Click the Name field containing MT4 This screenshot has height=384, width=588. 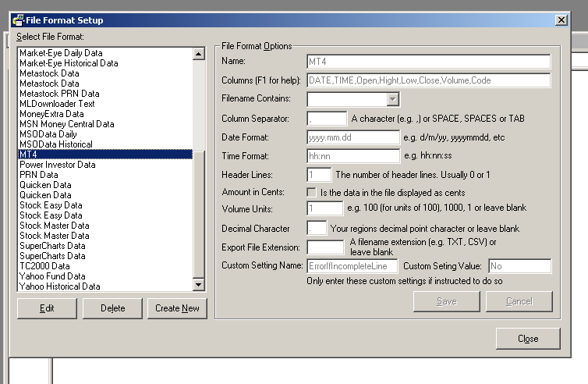pyautogui.click(x=429, y=62)
